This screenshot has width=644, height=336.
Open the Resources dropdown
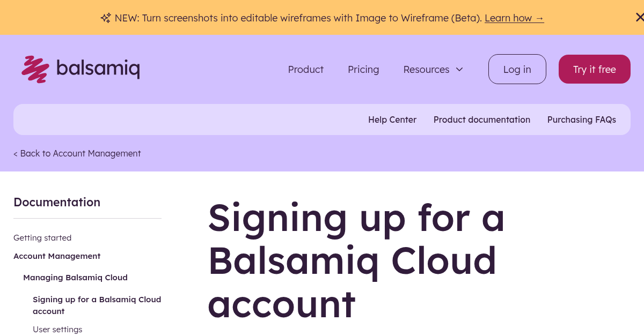pos(426,69)
